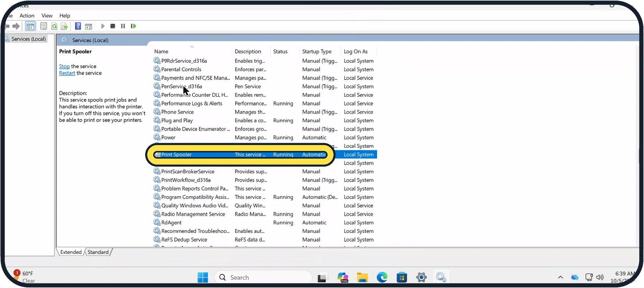Click Restart the service link
This screenshot has height=288, width=644.
(x=67, y=73)
